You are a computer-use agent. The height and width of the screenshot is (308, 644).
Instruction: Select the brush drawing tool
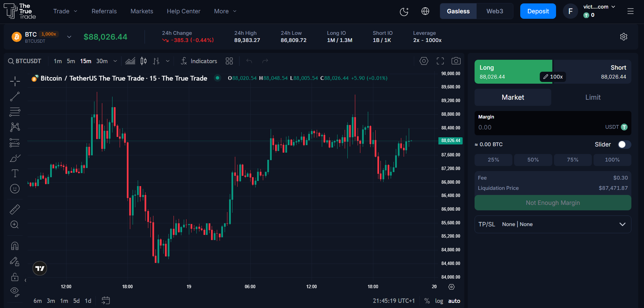[x=15, y=158]
